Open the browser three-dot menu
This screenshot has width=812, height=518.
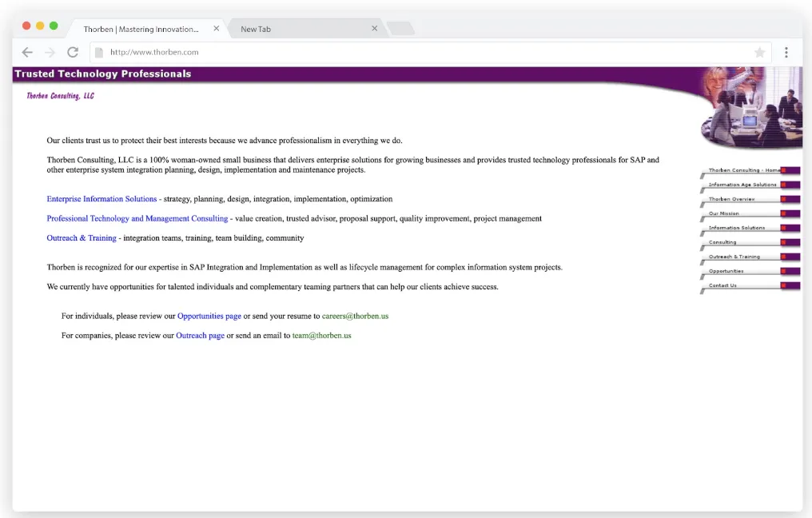pos(786,52)
